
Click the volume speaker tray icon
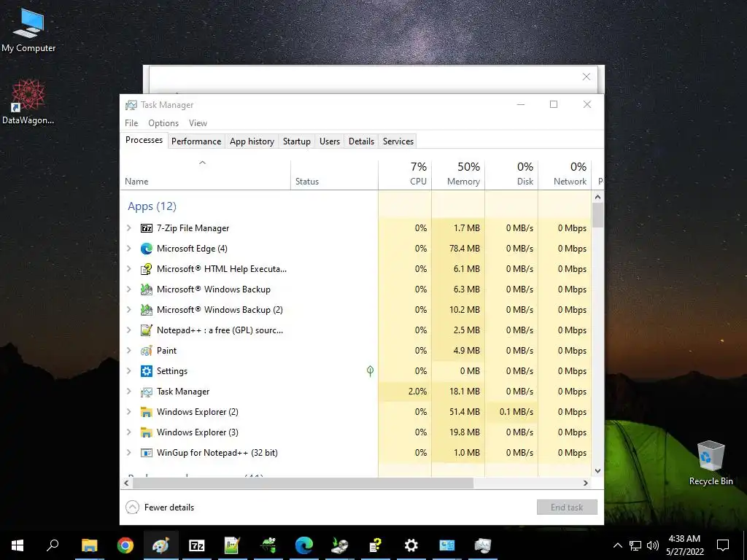point(653,545)
